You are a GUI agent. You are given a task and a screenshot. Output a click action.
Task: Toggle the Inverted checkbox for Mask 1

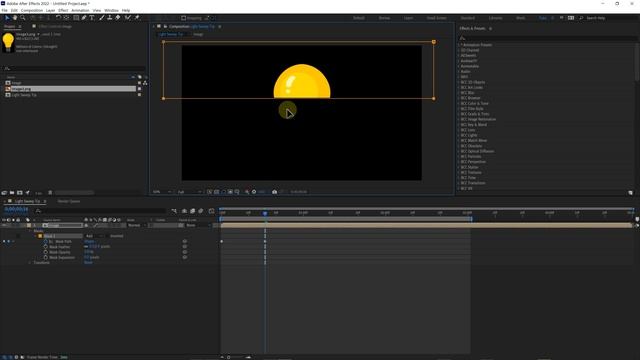108,236
